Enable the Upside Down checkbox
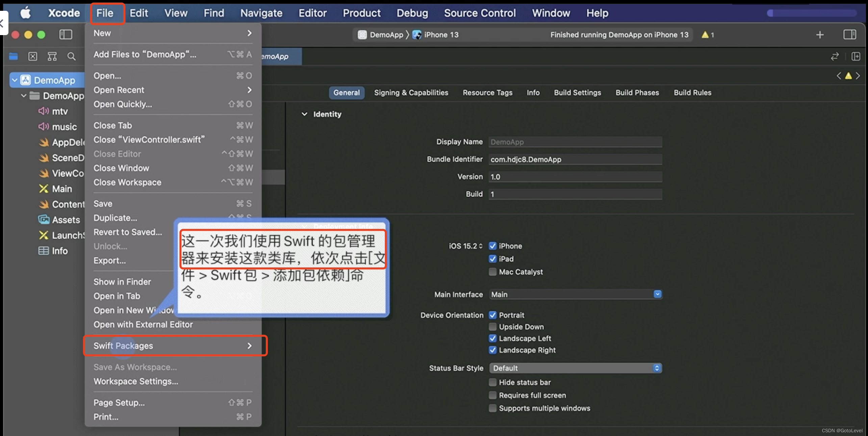 [492, 327]
